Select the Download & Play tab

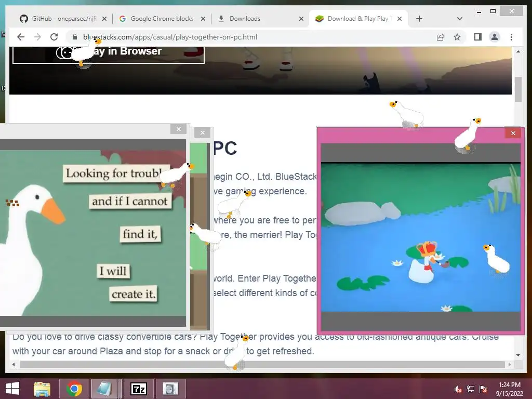click(x=357, y=19)
